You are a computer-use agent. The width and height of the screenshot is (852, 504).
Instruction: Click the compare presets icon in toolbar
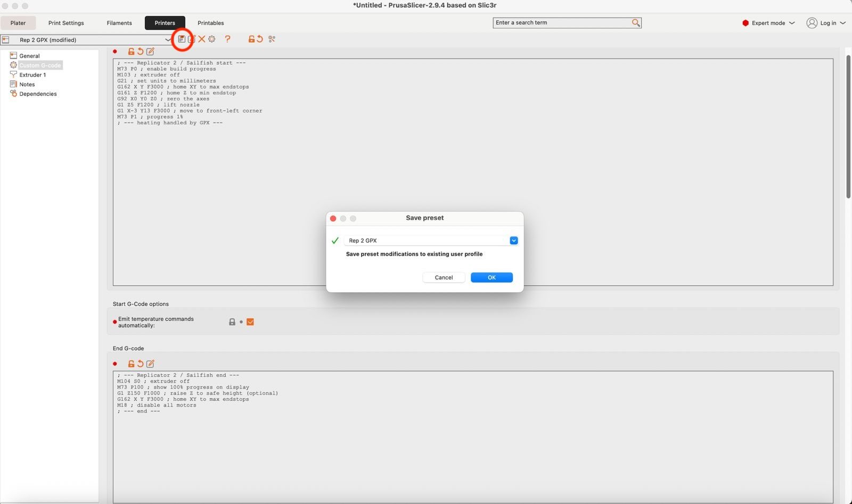[x=272, y=39]
